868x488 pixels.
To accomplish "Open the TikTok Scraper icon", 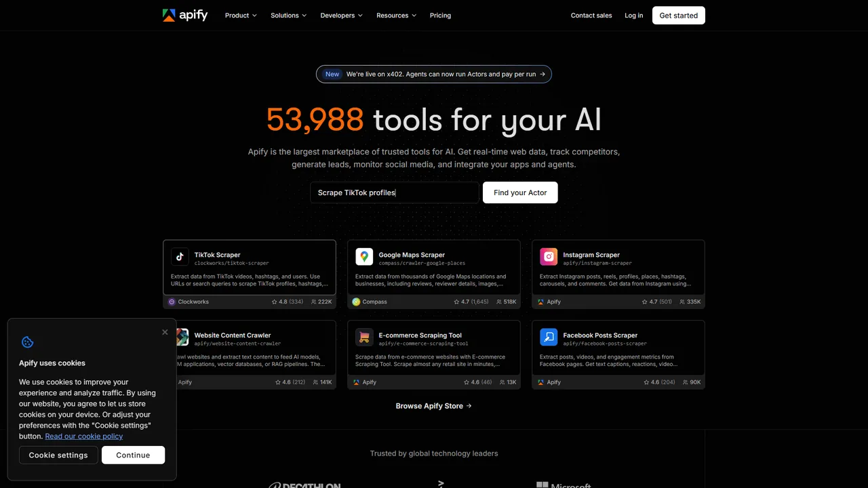I will 180,257.
